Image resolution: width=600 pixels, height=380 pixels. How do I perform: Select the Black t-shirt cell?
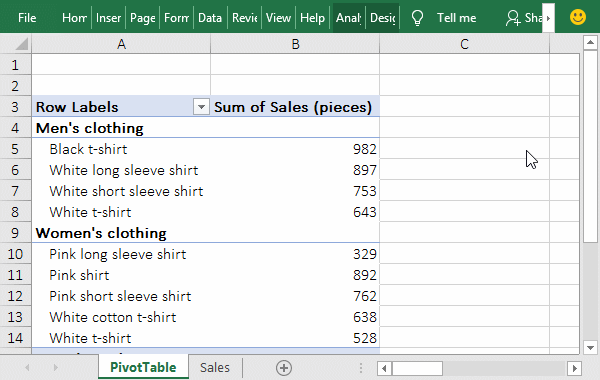coord(121,149)
